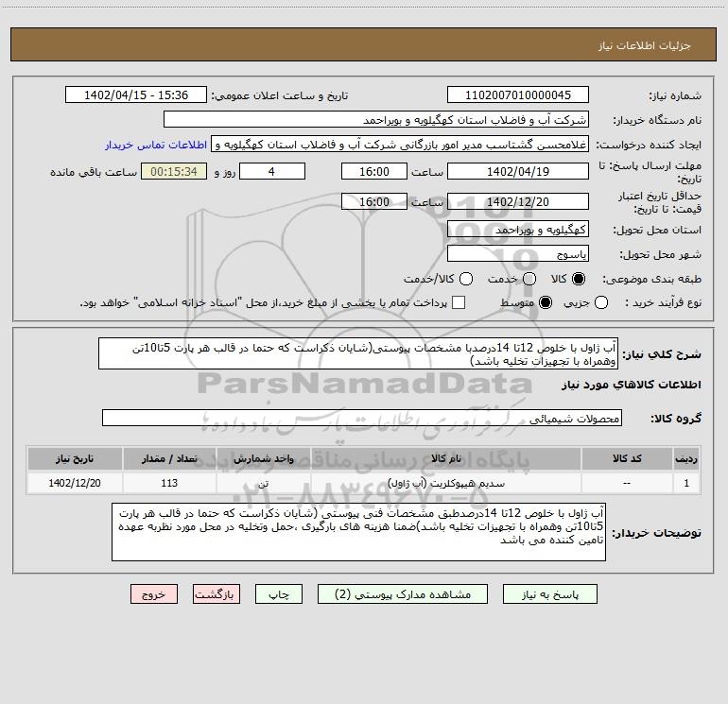This screenshot has width=728, height=704.
Task: Click the بازگشت back button
Action: point(217,594)
